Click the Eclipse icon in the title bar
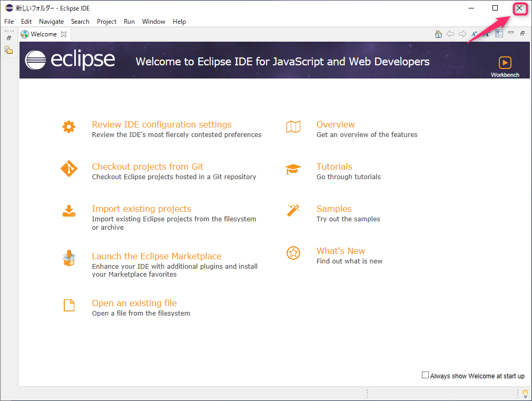 point(9,8)
